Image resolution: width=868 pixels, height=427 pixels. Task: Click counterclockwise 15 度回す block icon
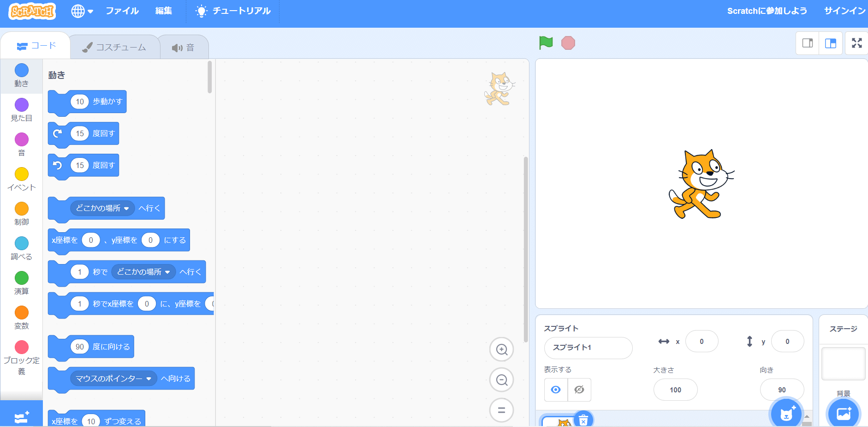click(58, 165)
